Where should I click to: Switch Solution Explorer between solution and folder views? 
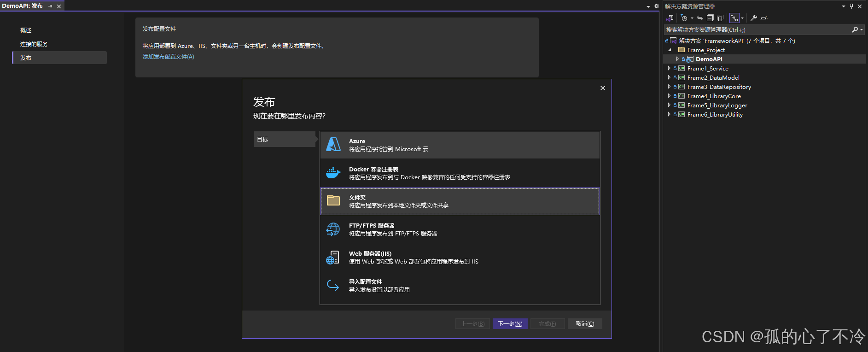click(x=670, y=18)
